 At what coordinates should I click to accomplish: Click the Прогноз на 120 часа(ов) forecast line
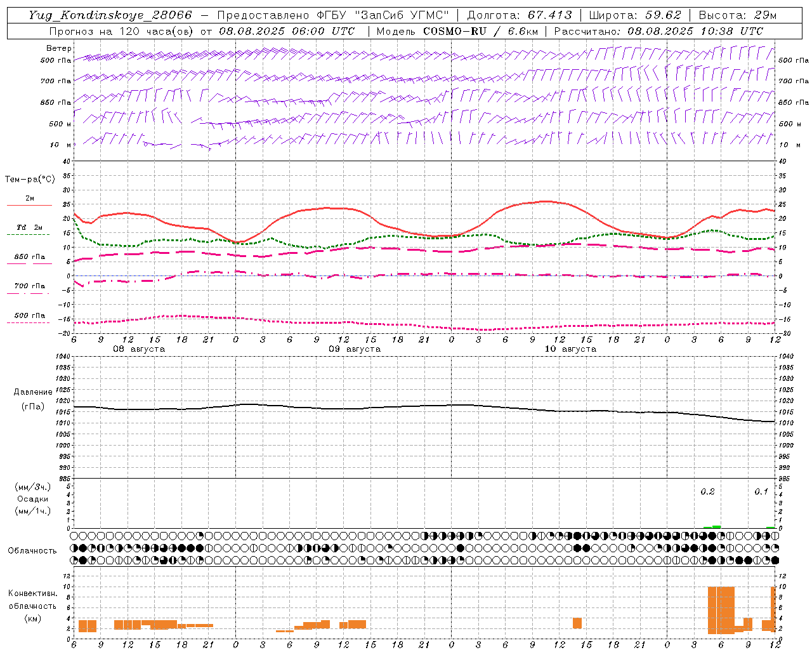[x=202, y=31]
